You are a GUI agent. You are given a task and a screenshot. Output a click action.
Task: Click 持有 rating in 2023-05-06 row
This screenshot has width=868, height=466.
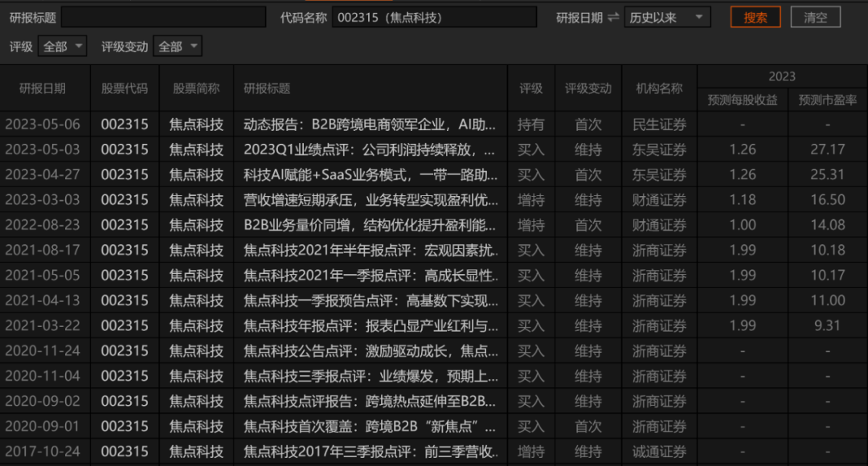[x=531, y=125]
